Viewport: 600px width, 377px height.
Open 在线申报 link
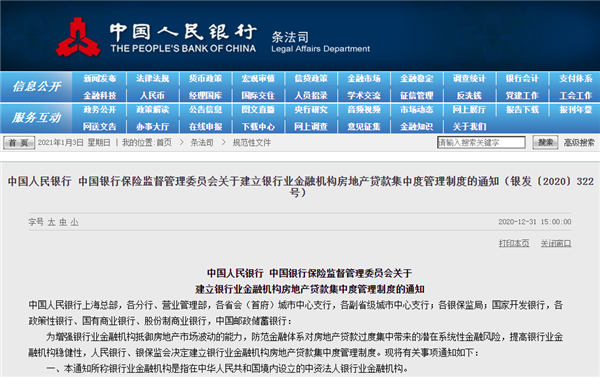tap(205, 127)
